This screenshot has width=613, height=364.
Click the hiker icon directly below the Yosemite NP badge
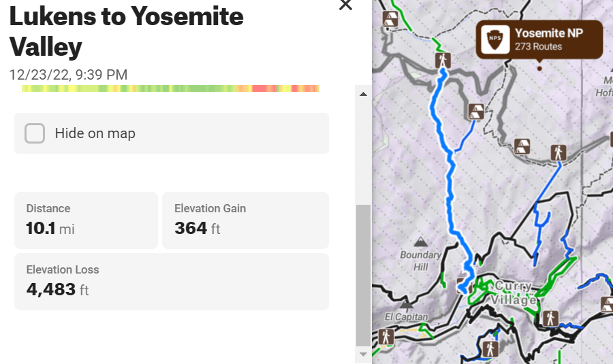559,152
